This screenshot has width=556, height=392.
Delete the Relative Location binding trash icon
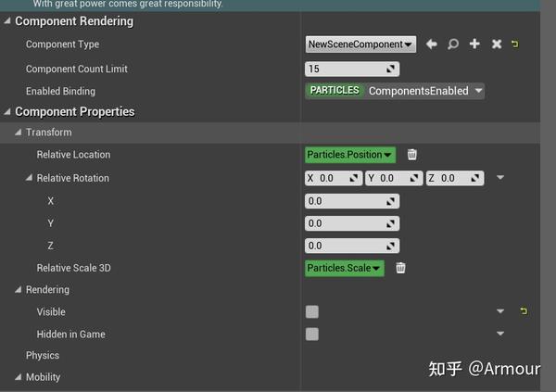[411, 155]
